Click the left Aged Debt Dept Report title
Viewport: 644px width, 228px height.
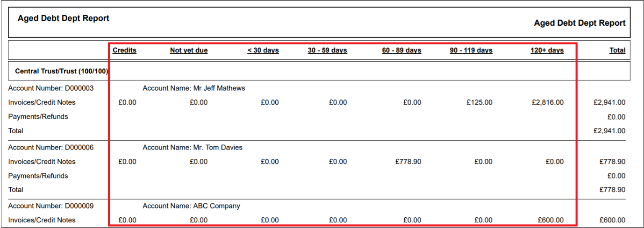64,19
